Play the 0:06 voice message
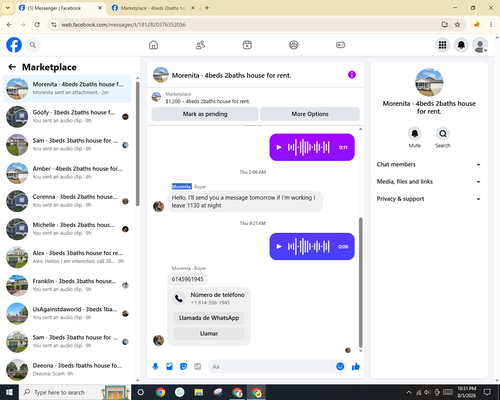The width and height of the screenshot is (500, 400). pyautogui.click(x=279, y=246)
